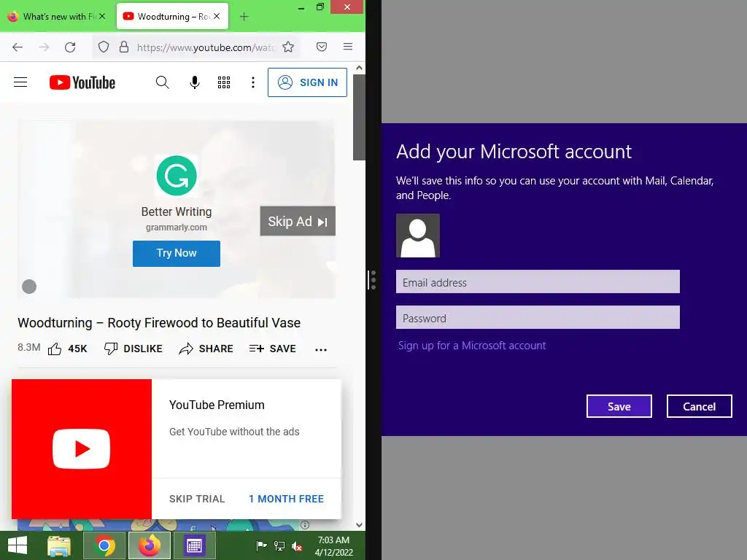This screenshot has width=747, height=560.
Task: Focus the Email address field
Action: pos(538,282)
